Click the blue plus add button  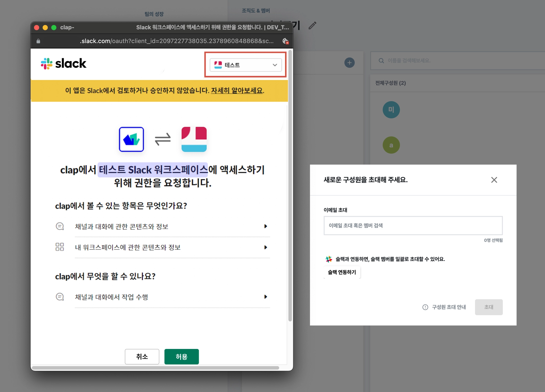coord(349,63)
